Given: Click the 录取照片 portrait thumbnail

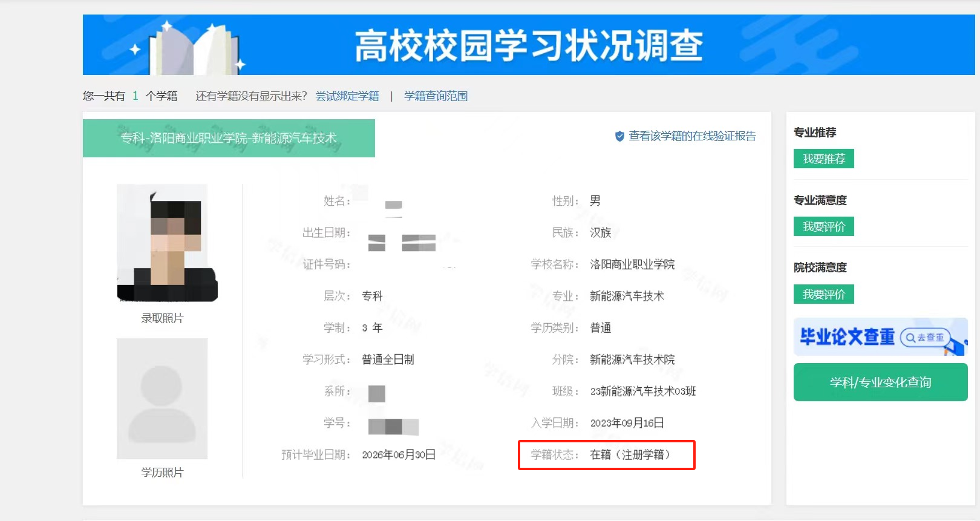Looking at the screenshot, I should click(x=162, y=243).
